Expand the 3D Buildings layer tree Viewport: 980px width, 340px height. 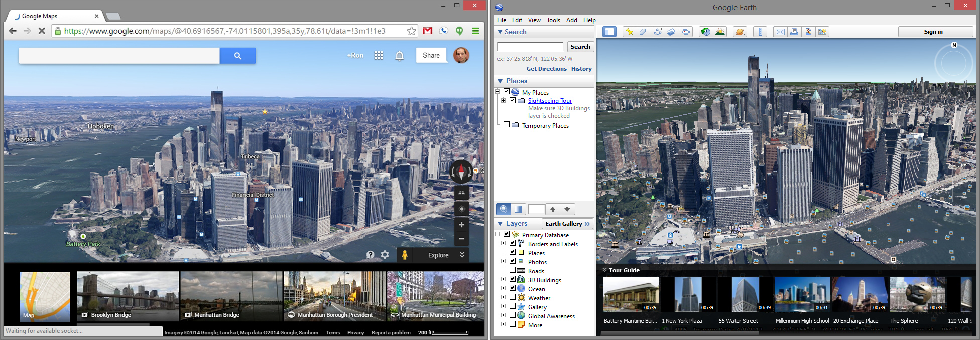tap(504, 279)
